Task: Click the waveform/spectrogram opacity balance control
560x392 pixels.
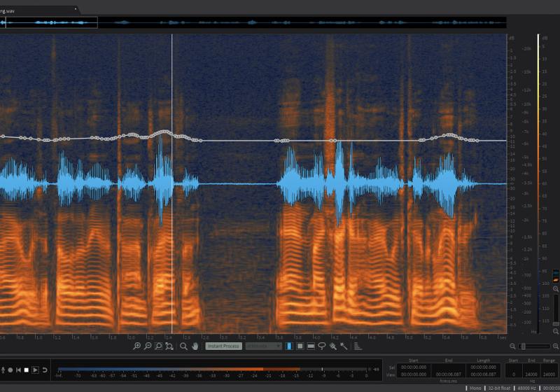Action: pos(556,276)
